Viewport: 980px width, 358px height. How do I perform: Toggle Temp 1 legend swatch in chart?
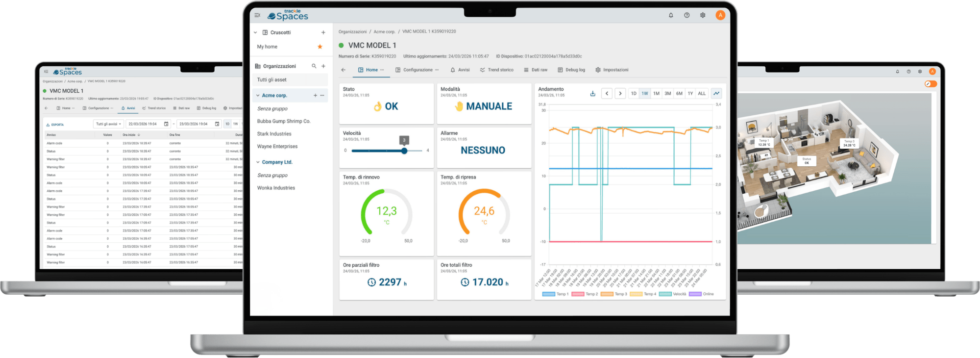pos(549,294)
